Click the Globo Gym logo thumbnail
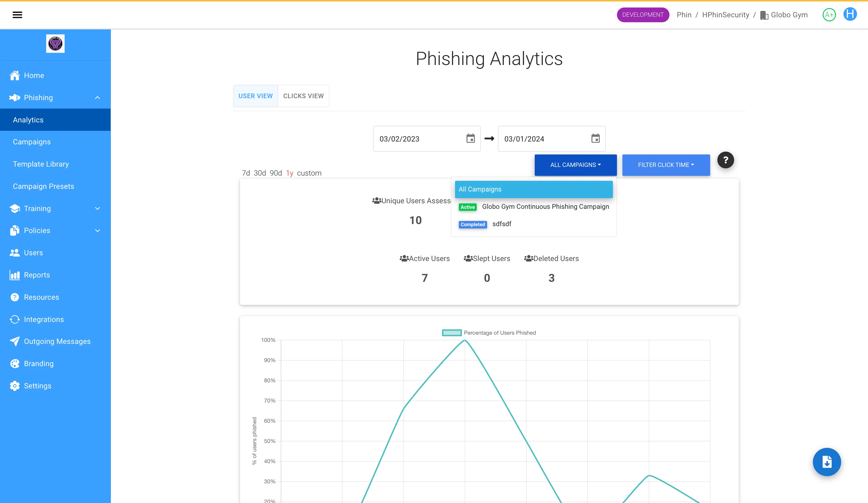This screenshot has height=503, width=868. click(55, 43)
